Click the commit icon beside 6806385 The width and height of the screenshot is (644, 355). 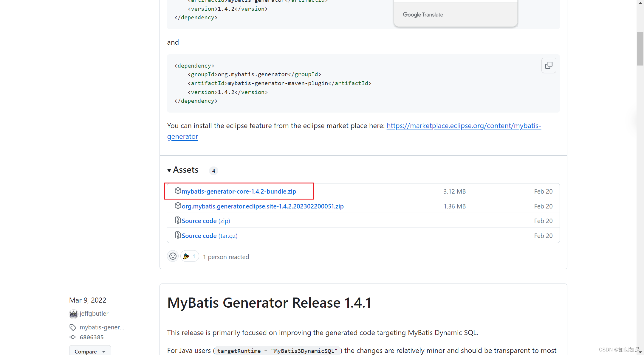[73, 337]
